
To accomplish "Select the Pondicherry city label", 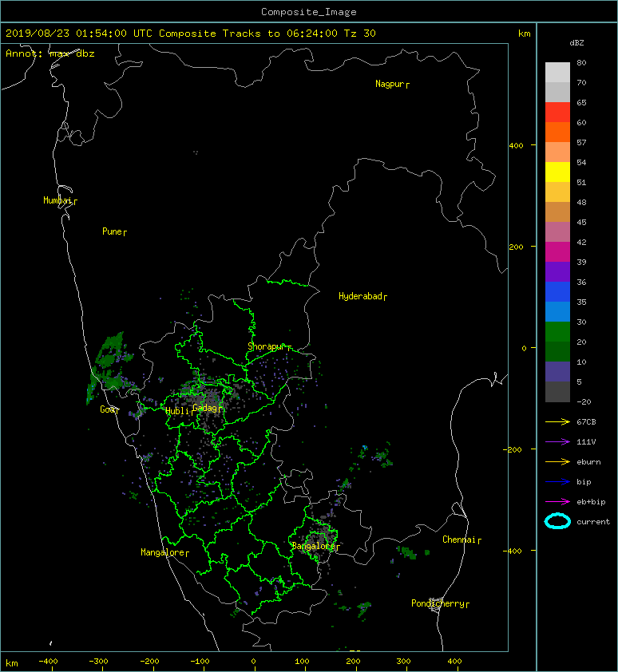I will 440,603.
